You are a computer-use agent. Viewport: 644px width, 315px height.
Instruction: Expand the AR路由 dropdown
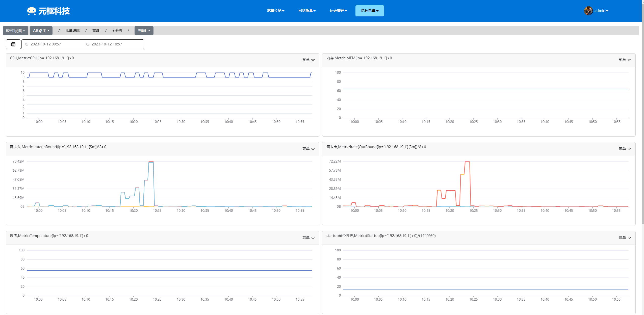41,31
